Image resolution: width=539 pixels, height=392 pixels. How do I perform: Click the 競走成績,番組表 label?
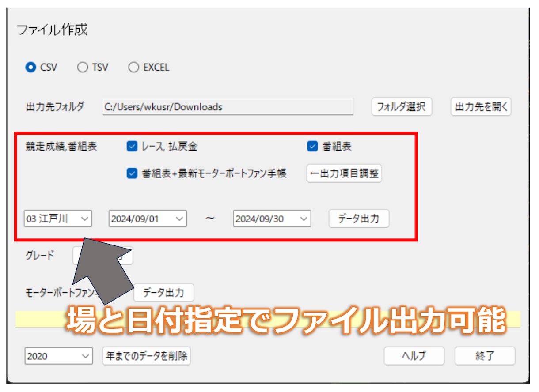(x=61, y=147)
